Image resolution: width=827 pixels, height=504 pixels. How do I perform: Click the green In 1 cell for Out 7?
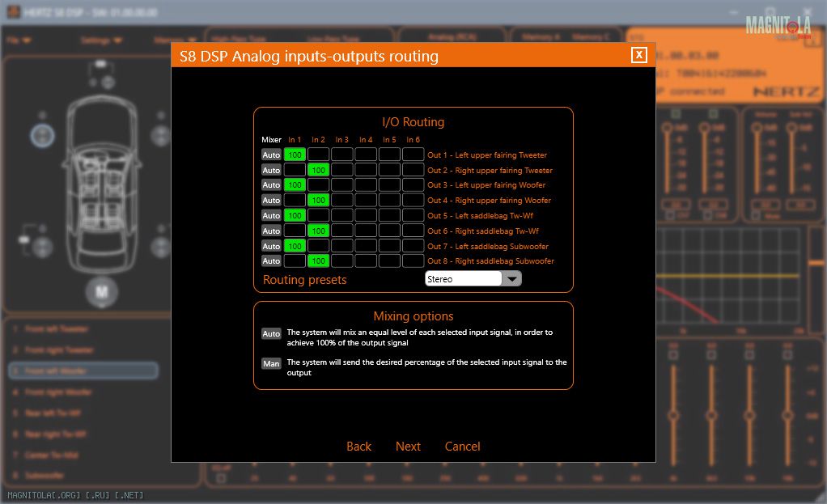295,246
